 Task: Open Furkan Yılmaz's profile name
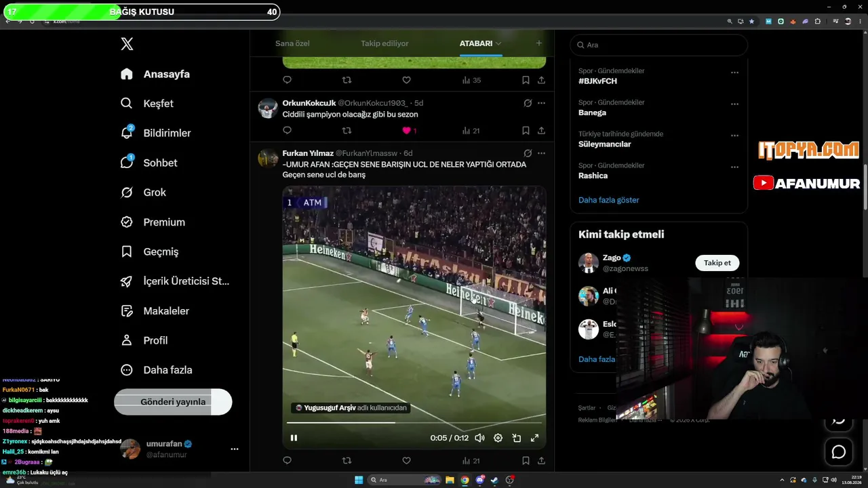click(308, 153)
